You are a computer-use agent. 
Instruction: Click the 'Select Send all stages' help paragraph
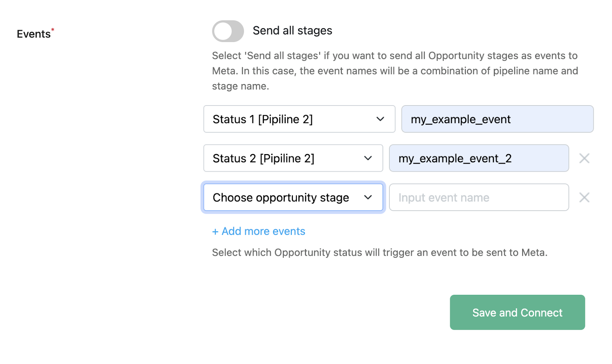[x=395, y=71]
